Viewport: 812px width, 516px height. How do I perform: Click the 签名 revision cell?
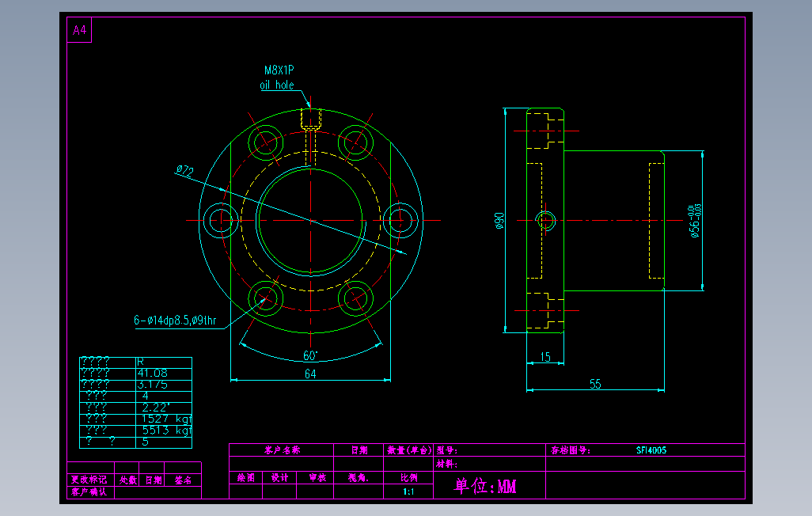tap(183, 480)
